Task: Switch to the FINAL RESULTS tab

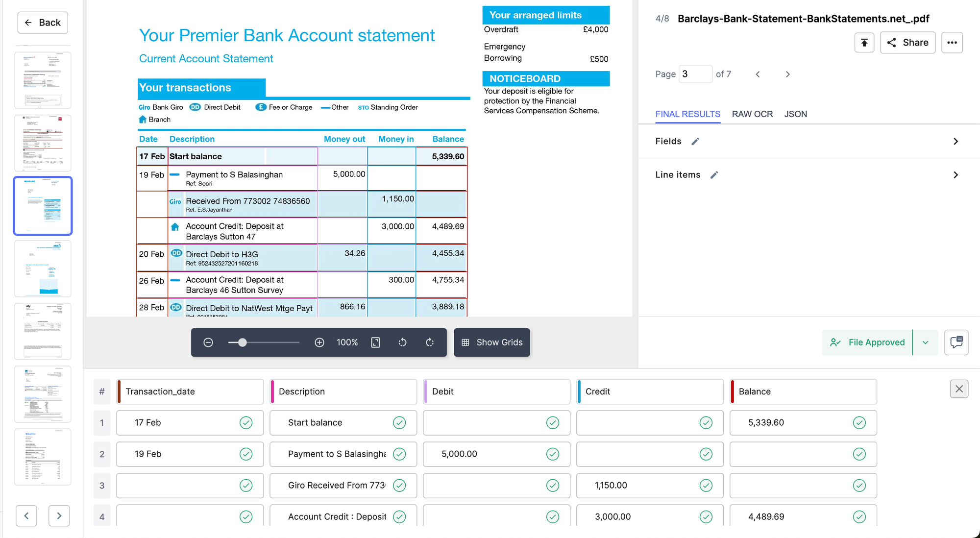Action: point(687,114)
